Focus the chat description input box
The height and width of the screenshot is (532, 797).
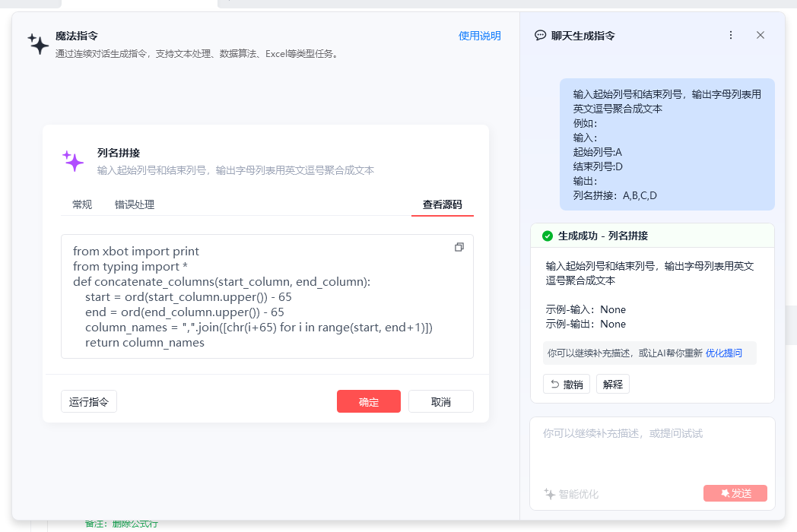coord(652,448)
